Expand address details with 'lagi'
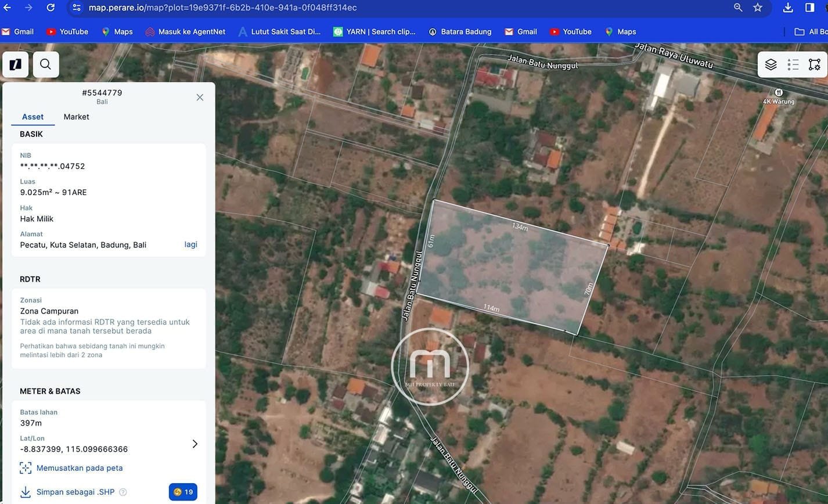 click(190, 244)
